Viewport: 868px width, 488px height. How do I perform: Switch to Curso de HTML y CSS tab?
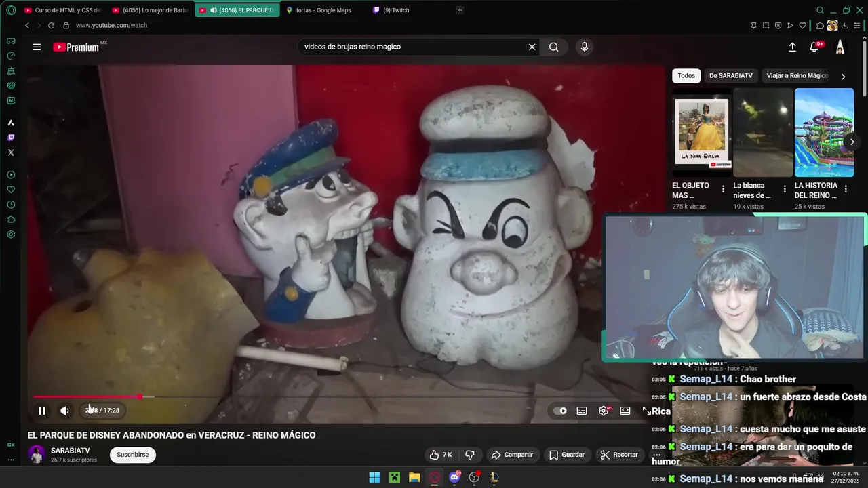tap(62, 10)
